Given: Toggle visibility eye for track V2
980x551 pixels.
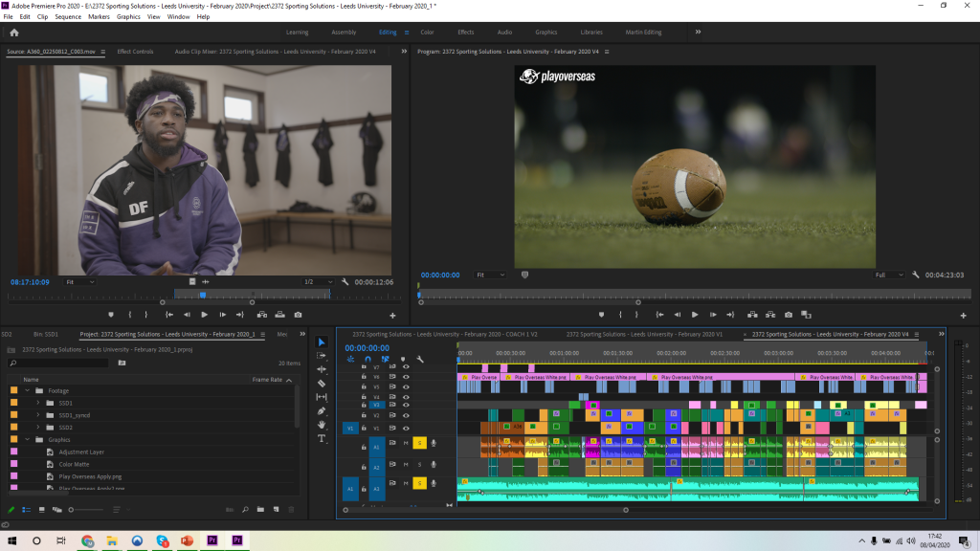Looking at the screenshot, I should (406, 415).
